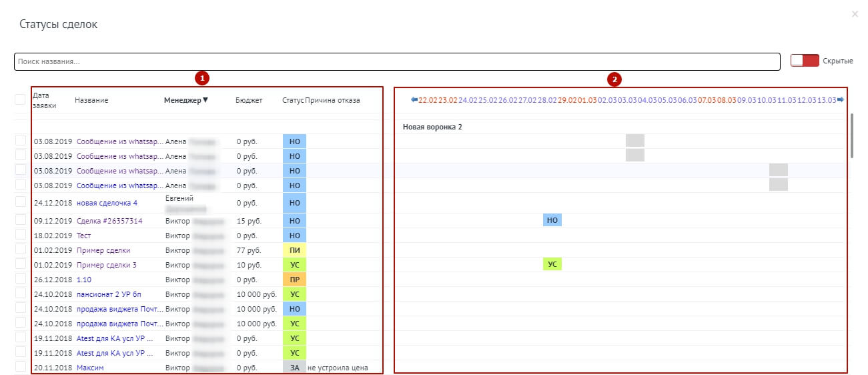868x375 pixels.
Task: Click the Поиск названия search field
Action: (397, 61)
